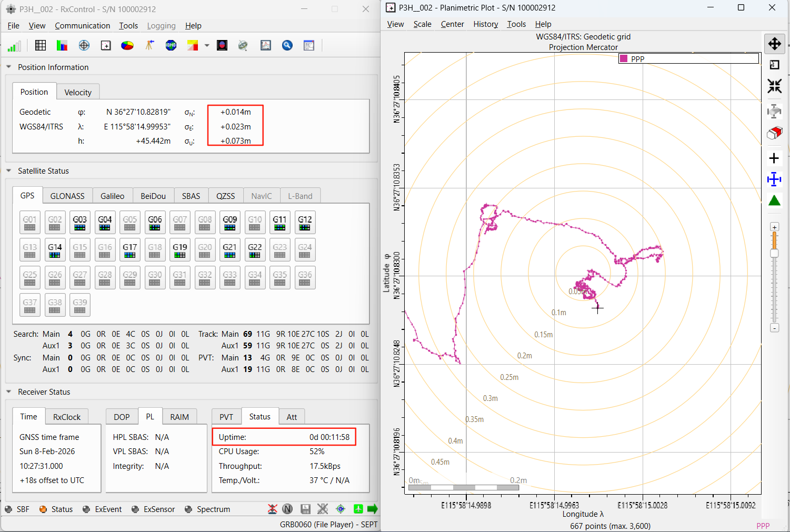Switch to the RxClock tab
The image size is (790, 532).
[67, 417]
